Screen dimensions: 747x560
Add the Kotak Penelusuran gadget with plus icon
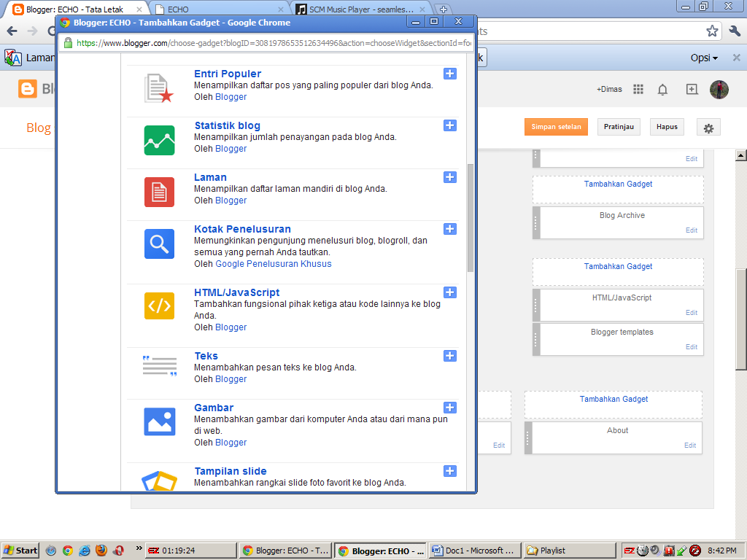(449, 229)
